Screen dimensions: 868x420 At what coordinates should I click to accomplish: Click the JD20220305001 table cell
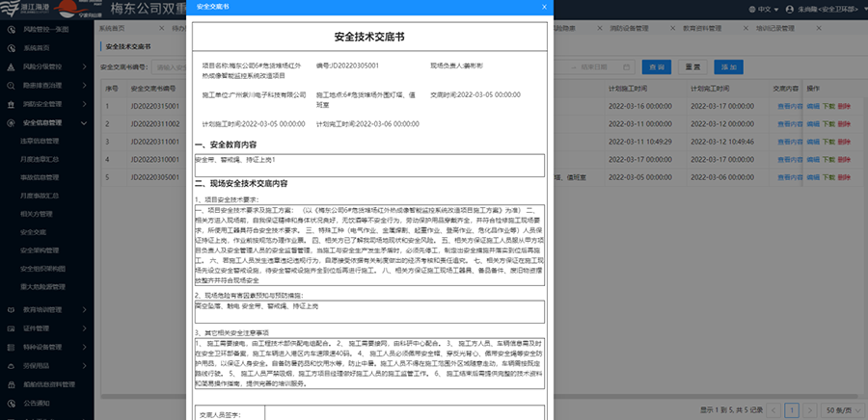155,177
